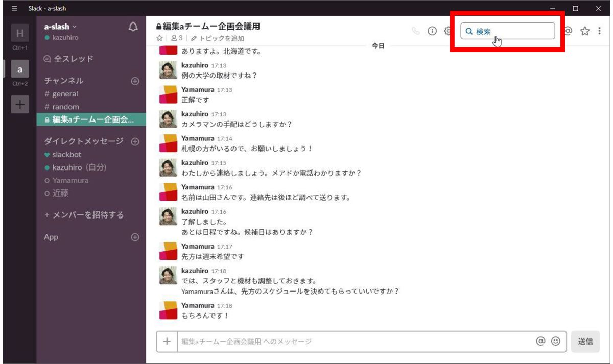
Task: Open 近藤 direct message
Action: tap(56, 193)
